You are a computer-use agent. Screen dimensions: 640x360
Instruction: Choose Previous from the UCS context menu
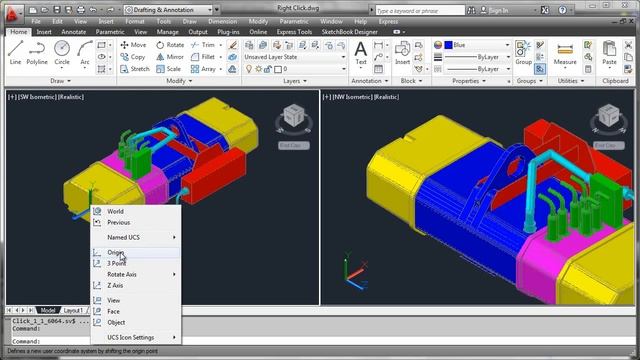click(136, 222)
